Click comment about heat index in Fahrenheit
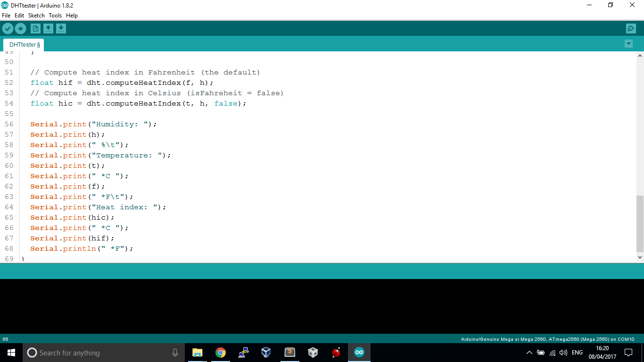Screen dimensions: 644x362 coord(145,72)
